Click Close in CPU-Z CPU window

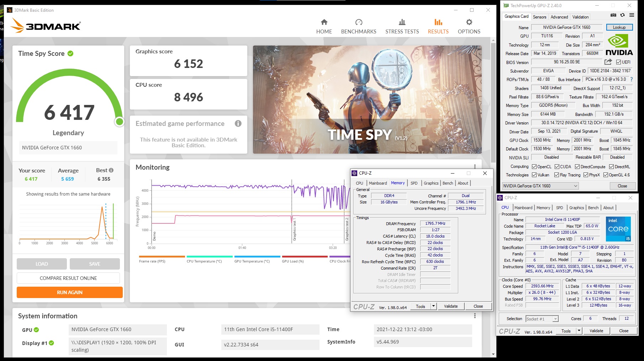[623, 331]
